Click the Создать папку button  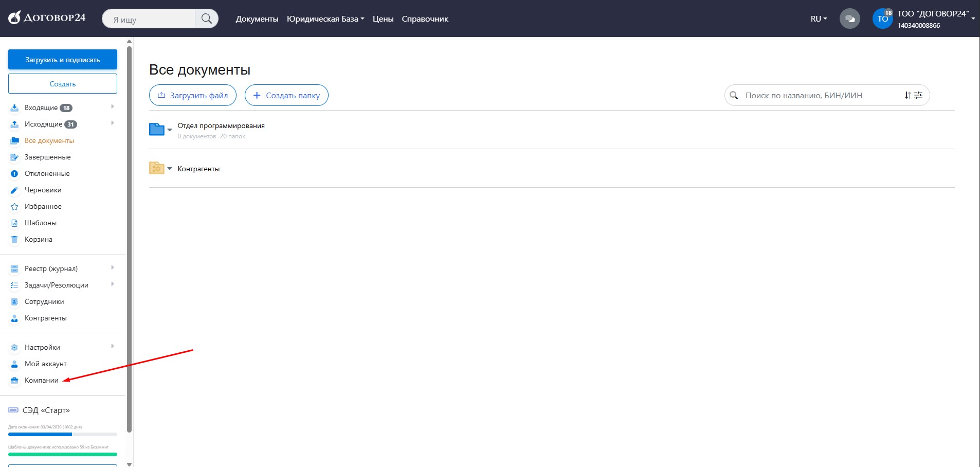point(286,95)
